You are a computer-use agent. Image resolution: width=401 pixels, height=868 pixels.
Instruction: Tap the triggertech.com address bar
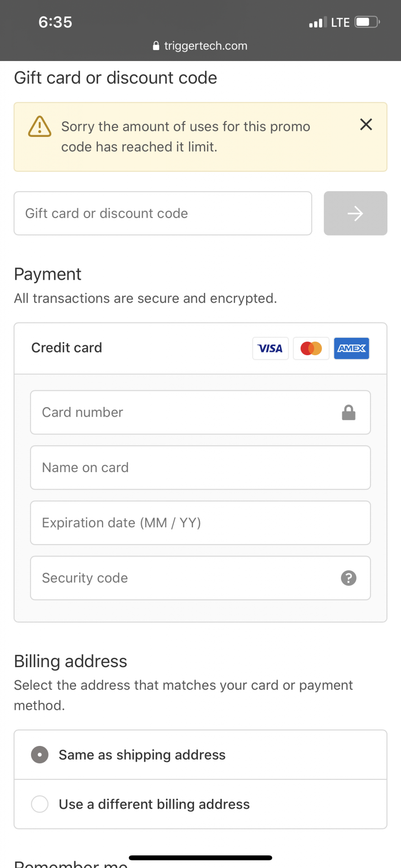[x=200, y=46]
